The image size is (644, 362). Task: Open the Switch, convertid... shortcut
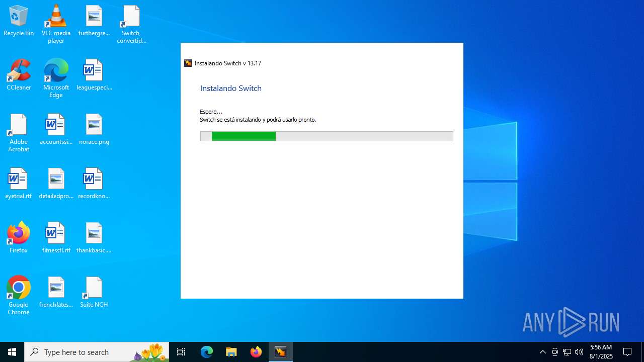(x=131, y=24)
